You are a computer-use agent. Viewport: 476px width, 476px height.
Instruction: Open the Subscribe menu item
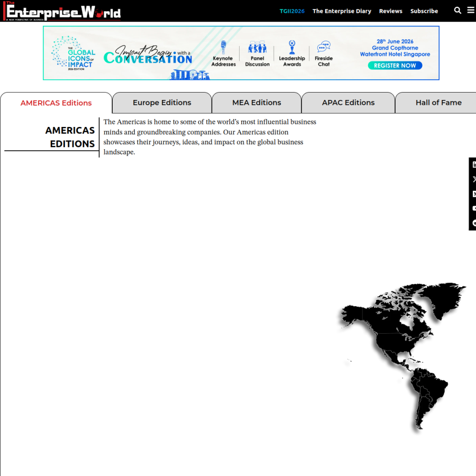coord(424,11)
